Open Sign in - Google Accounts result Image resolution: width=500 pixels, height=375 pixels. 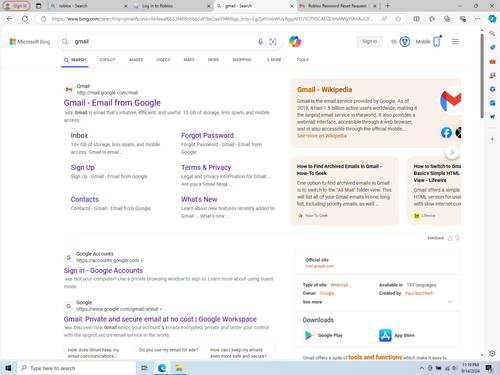103,270
